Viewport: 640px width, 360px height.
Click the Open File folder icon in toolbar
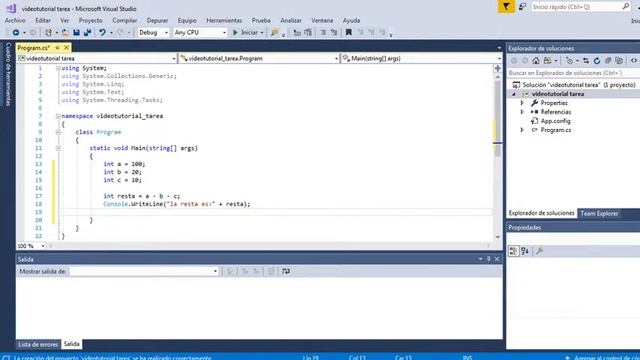(65, 32)
